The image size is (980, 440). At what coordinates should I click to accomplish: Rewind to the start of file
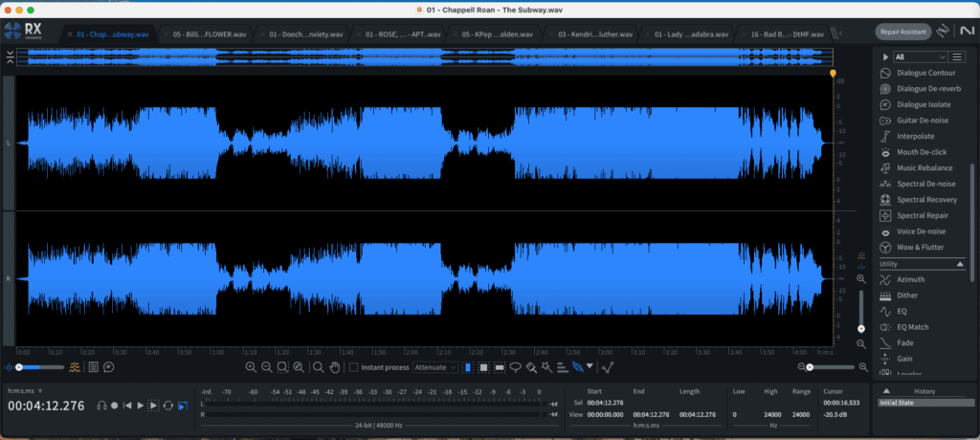(127, 406)
